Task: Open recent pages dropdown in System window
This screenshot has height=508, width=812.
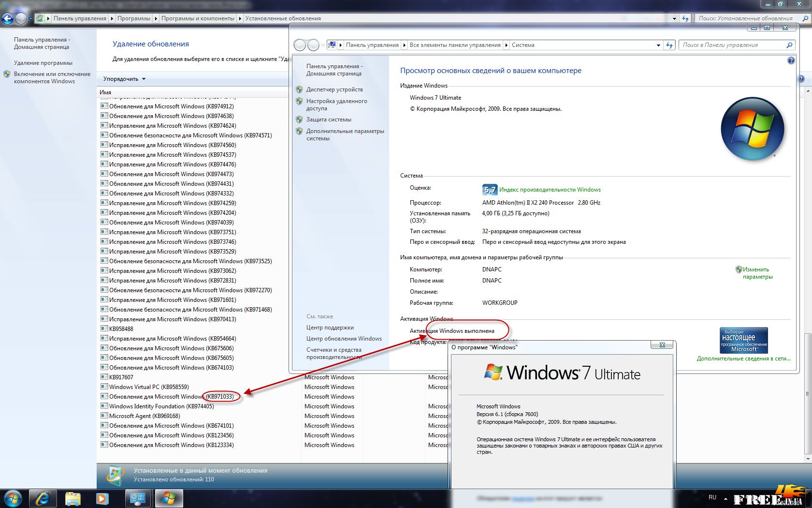Action: click(x=323, y=45)
